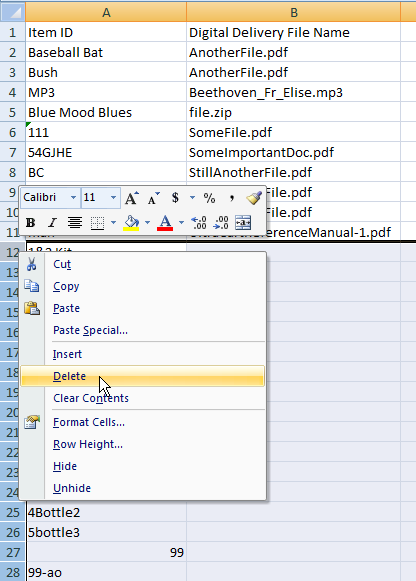Select cell with SomeFile.pdf
The width and height of the screenshot is (416, 581).
(x=294, y=133)
